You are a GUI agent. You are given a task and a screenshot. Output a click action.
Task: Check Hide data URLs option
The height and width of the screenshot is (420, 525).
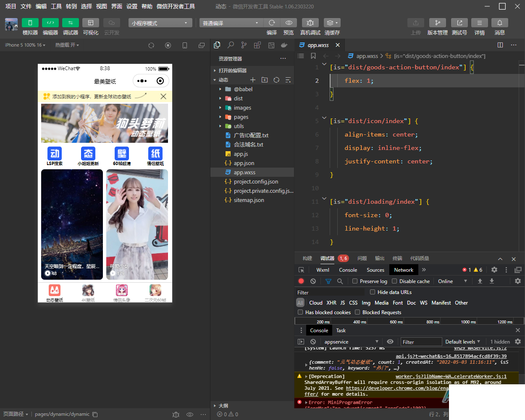[x=373, y=292]
